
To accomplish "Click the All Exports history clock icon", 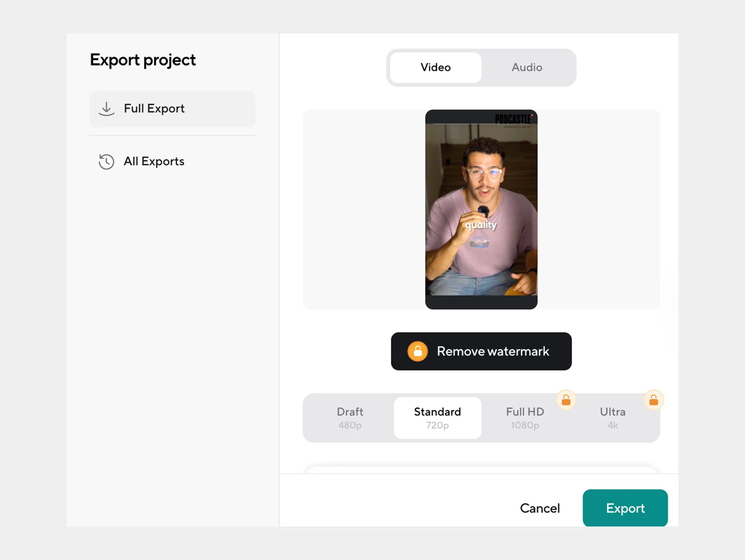I will [107, 162].
